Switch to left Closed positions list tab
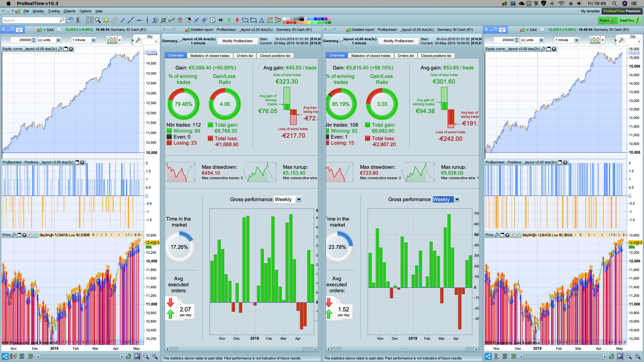This screenshot has height=362, width=644. pyautogui.click(x=275, y=55)
